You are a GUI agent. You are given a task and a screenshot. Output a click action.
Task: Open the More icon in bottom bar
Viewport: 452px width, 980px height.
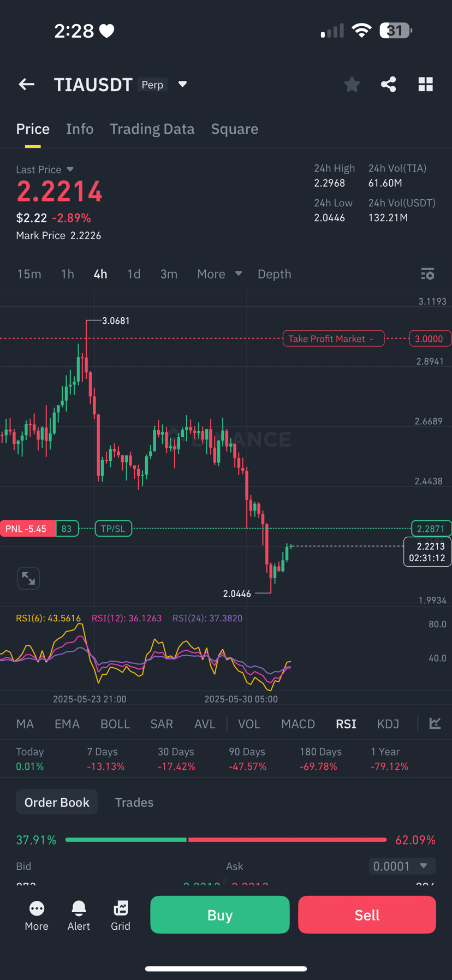click(37, 916)
